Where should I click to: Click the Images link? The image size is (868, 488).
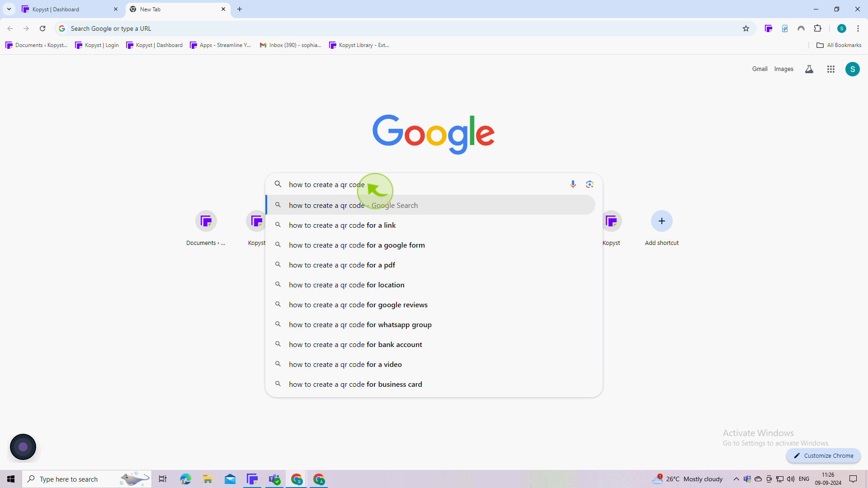[784, 69]
